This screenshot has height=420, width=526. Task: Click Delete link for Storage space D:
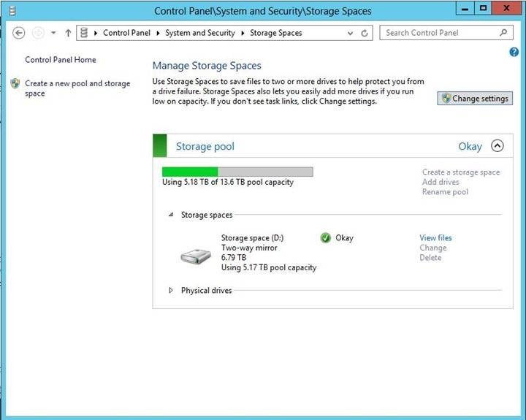430,258
